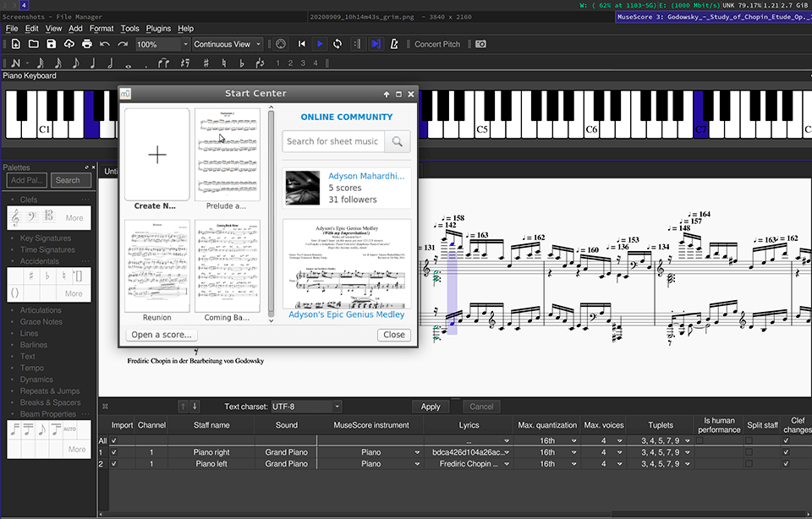Enable loop playback

point(338,44)
